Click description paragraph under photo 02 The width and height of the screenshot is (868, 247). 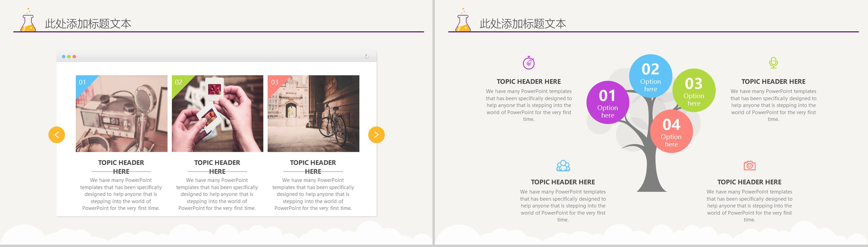click(x=217, y=194)
